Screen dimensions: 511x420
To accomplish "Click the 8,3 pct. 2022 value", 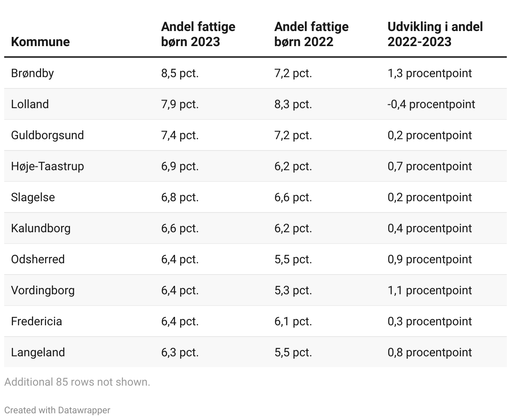I will [x=293, y=104].
